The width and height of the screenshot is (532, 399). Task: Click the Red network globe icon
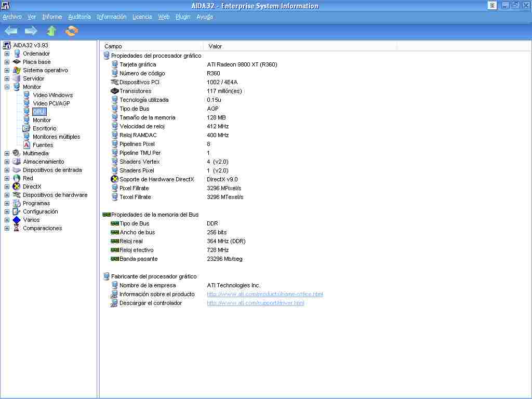pyautogui.click(x=17, y=178)
